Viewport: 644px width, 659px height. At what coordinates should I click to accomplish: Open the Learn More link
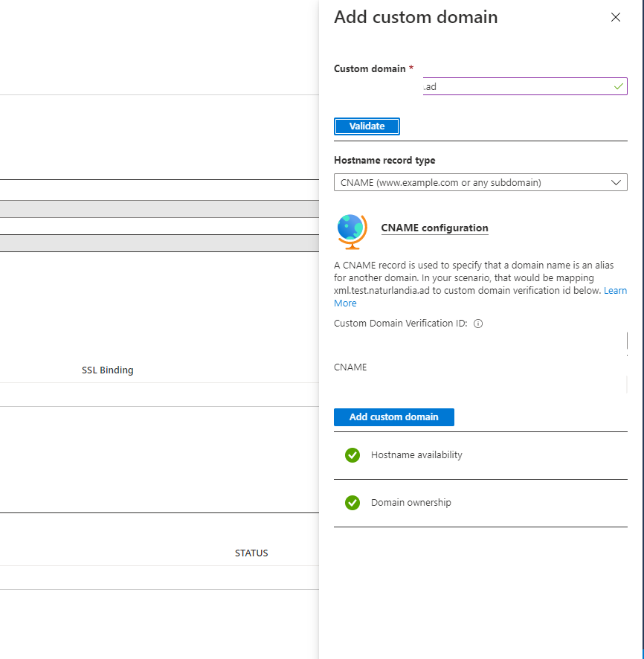click(x=616, y=290)
